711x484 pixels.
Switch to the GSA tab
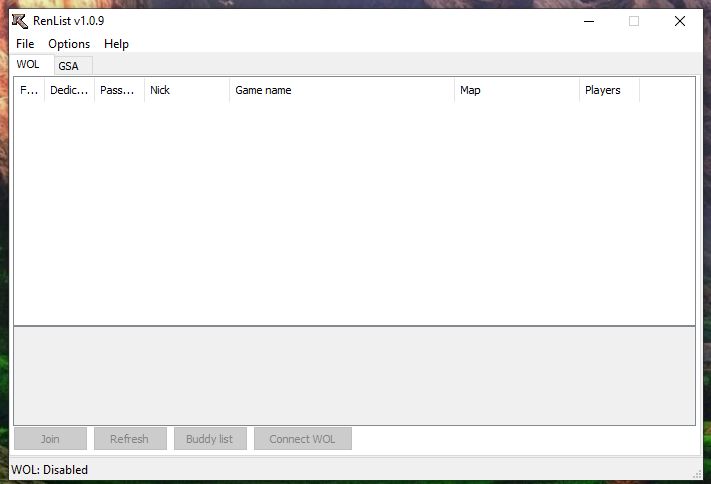point(68,66)
